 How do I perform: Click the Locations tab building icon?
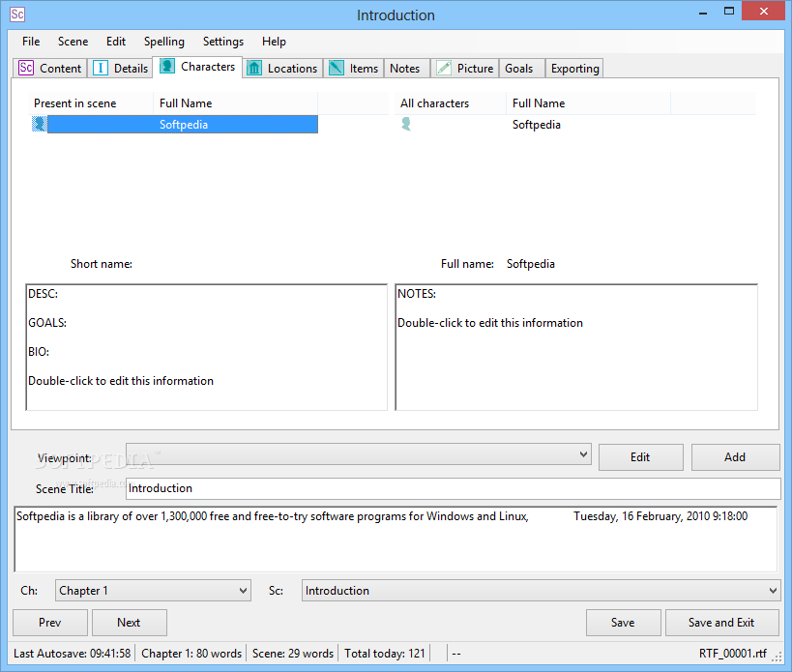pos(254,68)
